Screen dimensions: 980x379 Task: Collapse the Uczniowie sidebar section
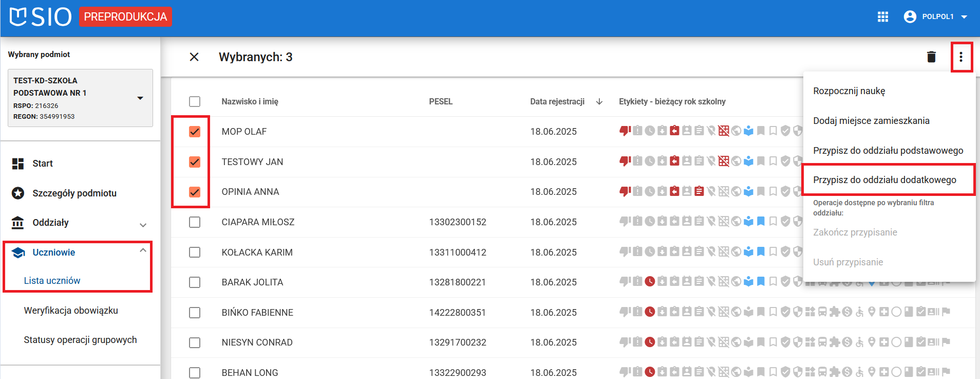coord(143,250)
